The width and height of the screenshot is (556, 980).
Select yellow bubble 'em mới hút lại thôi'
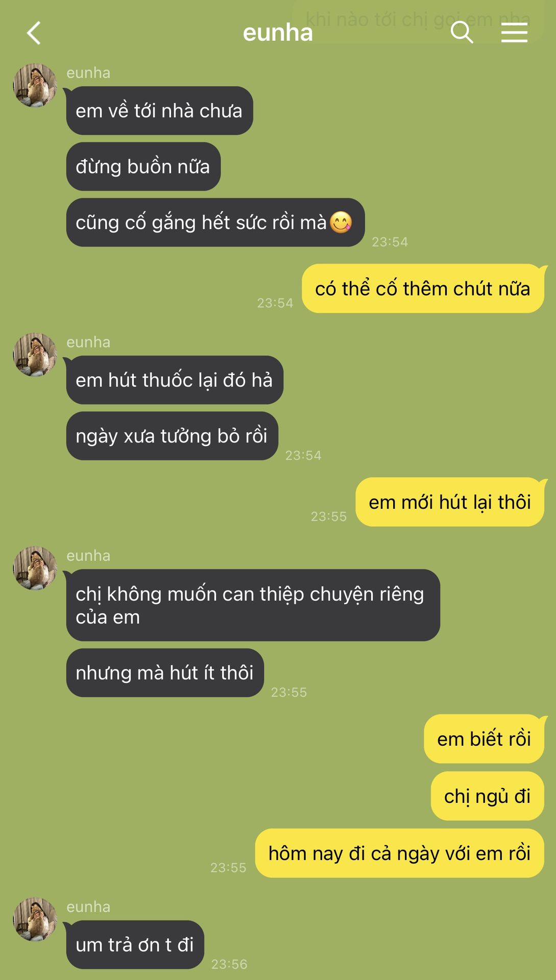pos(450,502)
